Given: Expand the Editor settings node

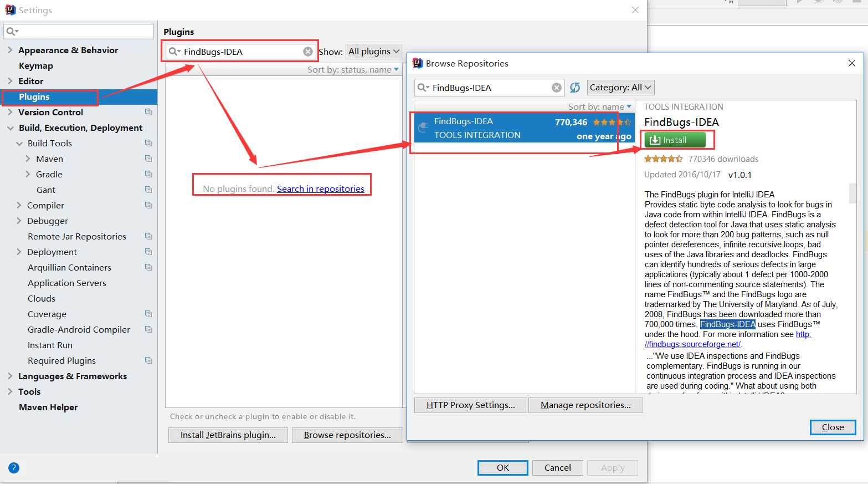Looking at the screenshot, I should click(x=10, y=81).
